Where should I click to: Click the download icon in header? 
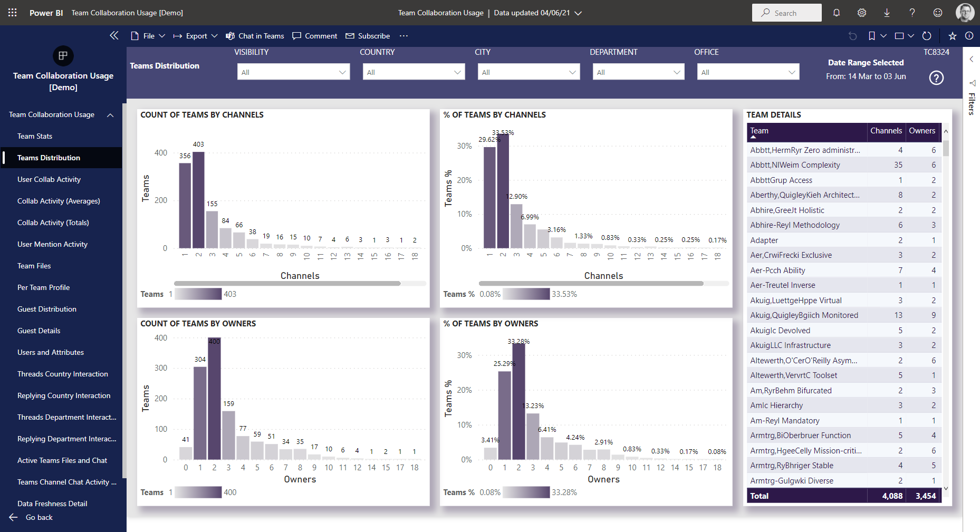[x=887, y=13]
